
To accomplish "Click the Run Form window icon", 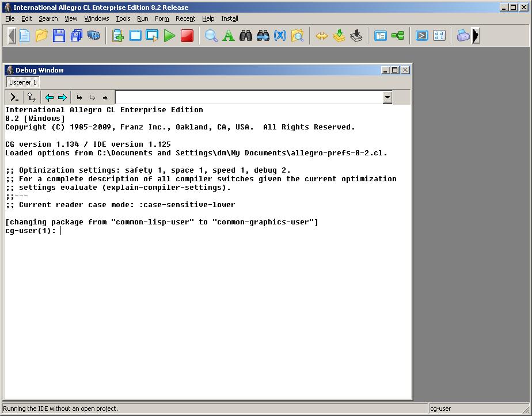I will (152, 36).
